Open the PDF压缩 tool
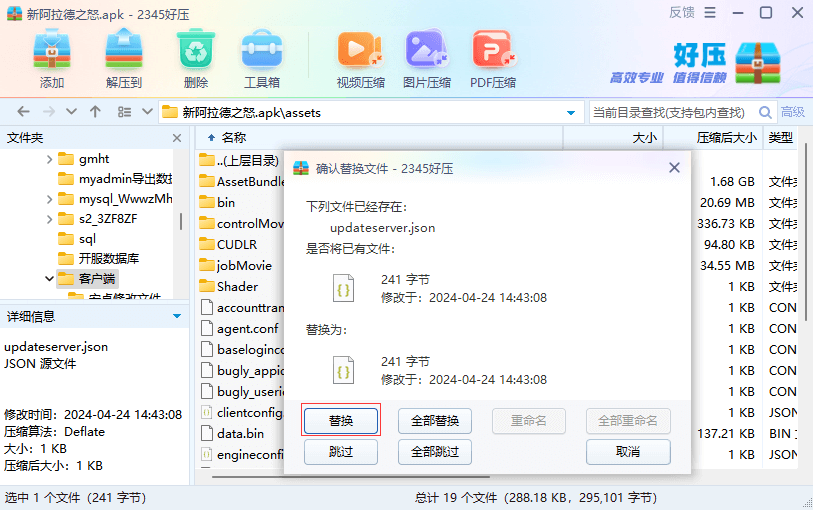This screenshot has width=813, height=510. tap(493, 51)
